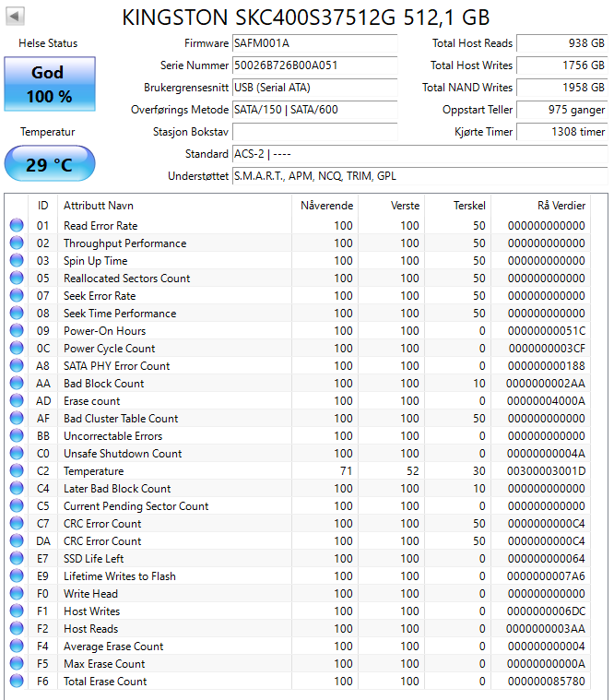Viewport: 614px width, 700px height.
Task: Click the Total Host Writes value 1756 GB
Action: coord(562,65)
